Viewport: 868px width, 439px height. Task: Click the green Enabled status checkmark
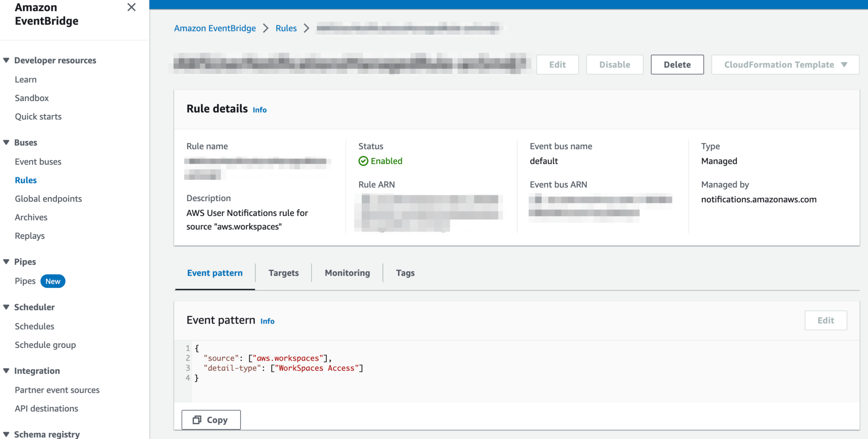click(x=364, y=161)
